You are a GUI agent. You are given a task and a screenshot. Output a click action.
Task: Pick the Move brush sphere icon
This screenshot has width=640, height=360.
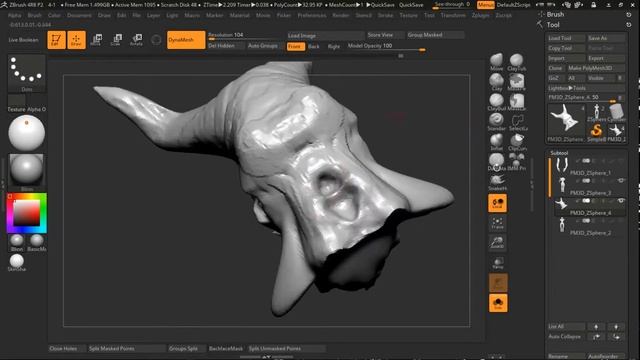497,62
